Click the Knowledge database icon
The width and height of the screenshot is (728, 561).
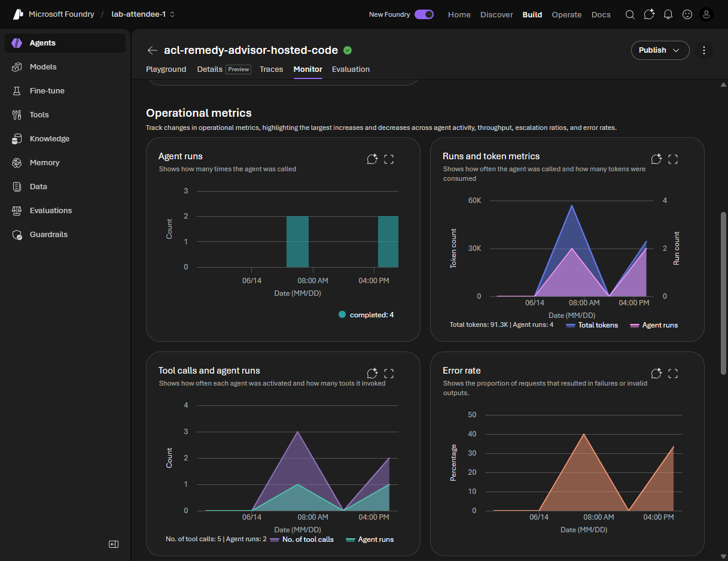coord(17,139)
